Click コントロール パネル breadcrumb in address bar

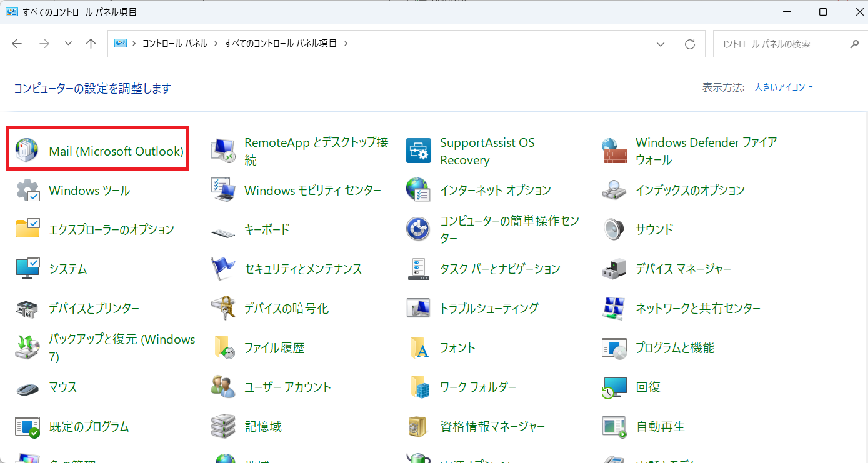click(x=174, y=44)
